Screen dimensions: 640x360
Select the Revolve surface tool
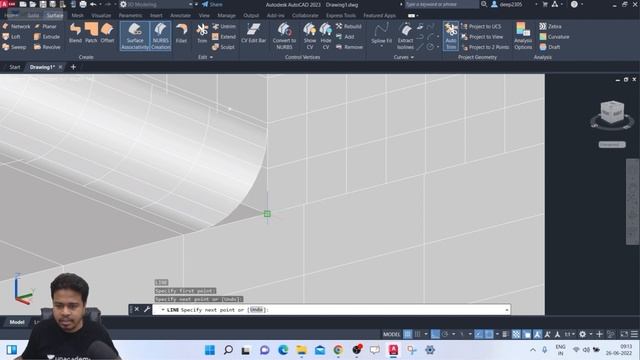[x=47, y=47]
